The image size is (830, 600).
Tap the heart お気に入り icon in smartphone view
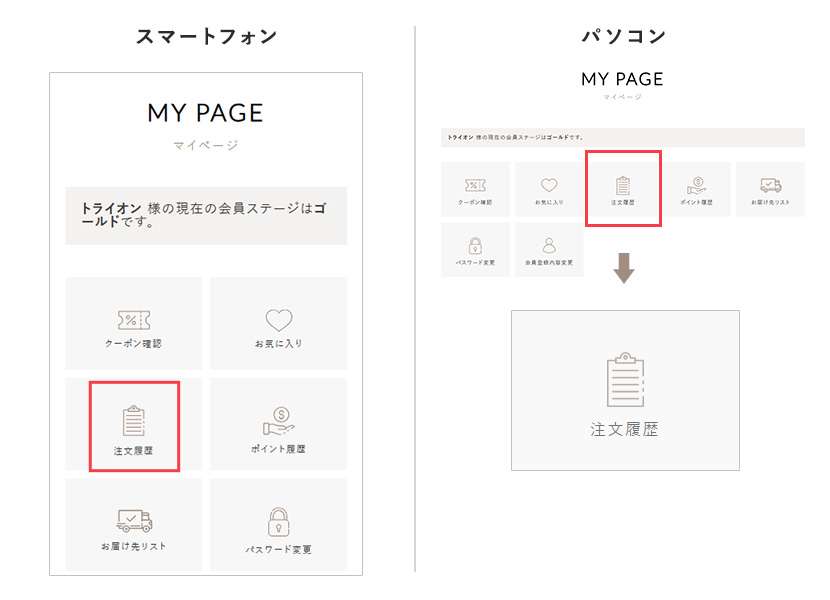point(278,320)
